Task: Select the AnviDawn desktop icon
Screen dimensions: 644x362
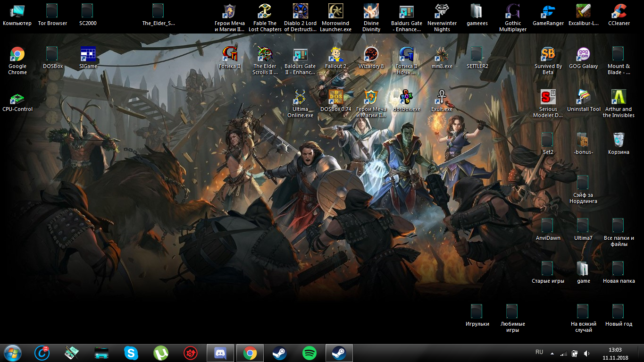Action: pos(548,229)
